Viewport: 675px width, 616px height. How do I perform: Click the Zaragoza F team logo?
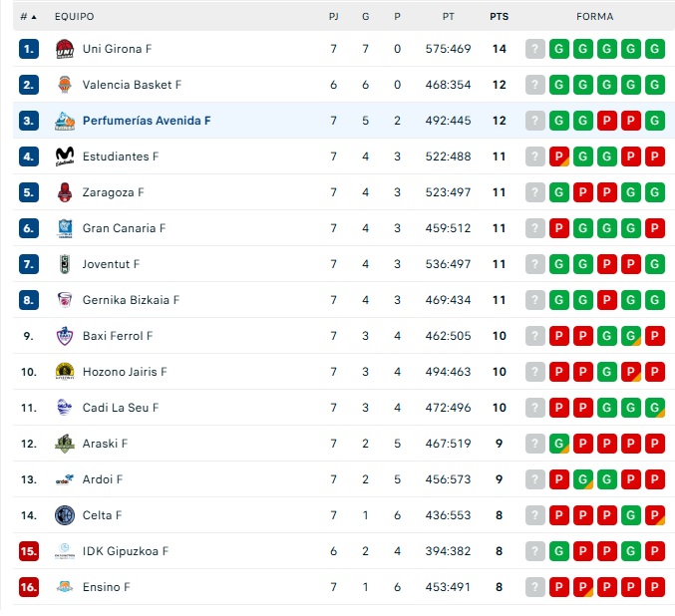click(x=64, y=192)
